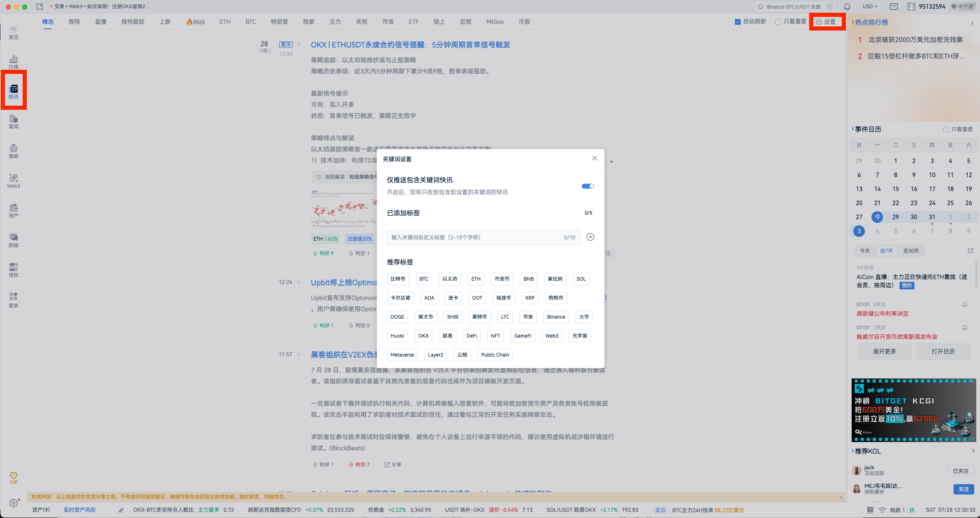
Task: Click the WiFi network status icon
Action: [882, 510]
